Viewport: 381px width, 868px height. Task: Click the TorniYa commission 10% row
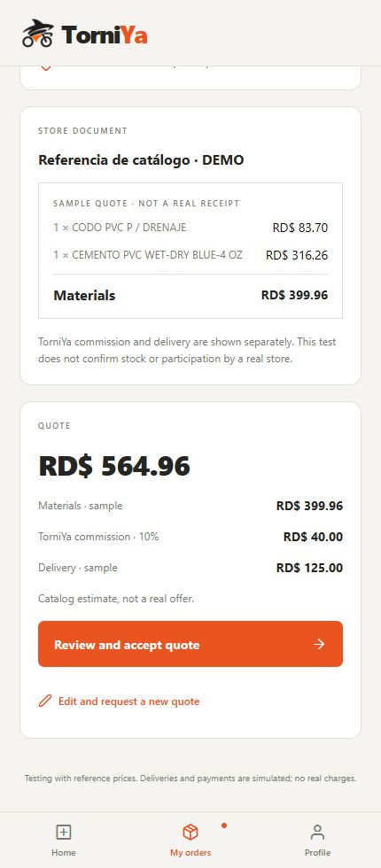(190, 537)
